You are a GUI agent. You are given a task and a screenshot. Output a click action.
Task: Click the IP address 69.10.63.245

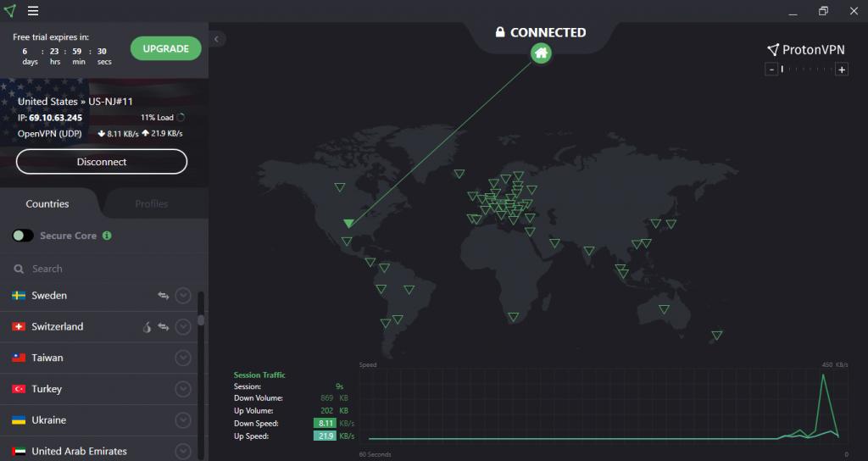pos(55,118)
